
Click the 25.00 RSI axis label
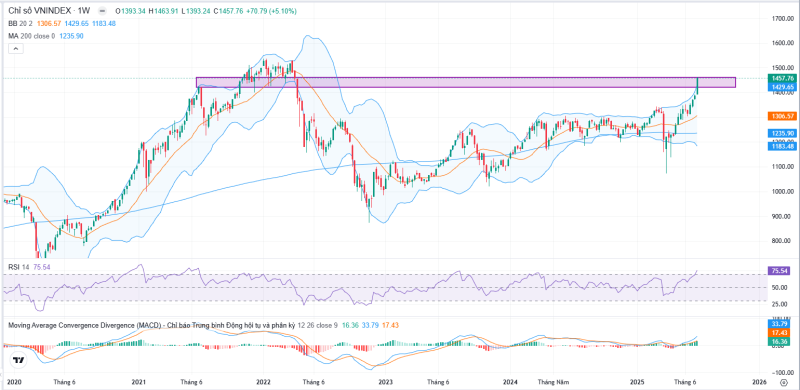click(780, 305)
